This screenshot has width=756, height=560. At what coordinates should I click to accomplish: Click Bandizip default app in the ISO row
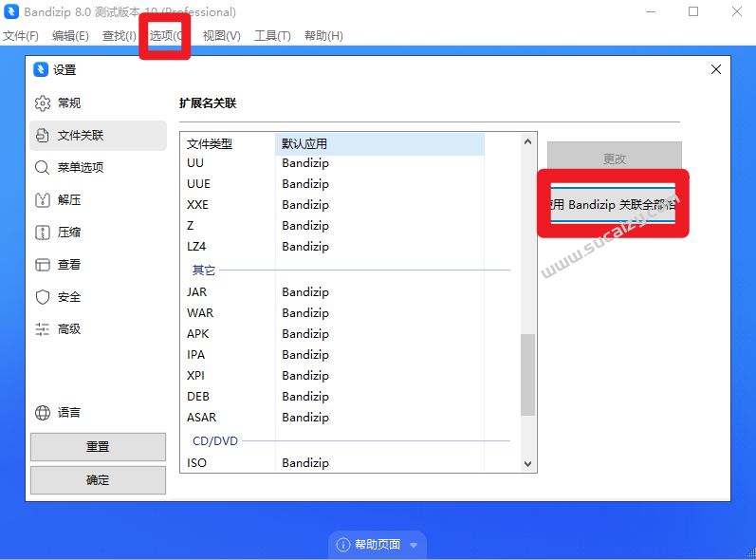(x=305, y=462)
